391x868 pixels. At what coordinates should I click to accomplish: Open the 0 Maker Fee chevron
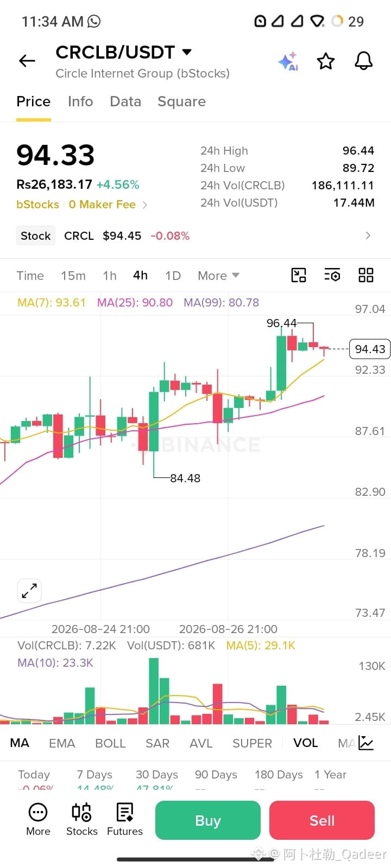point(145,205)
